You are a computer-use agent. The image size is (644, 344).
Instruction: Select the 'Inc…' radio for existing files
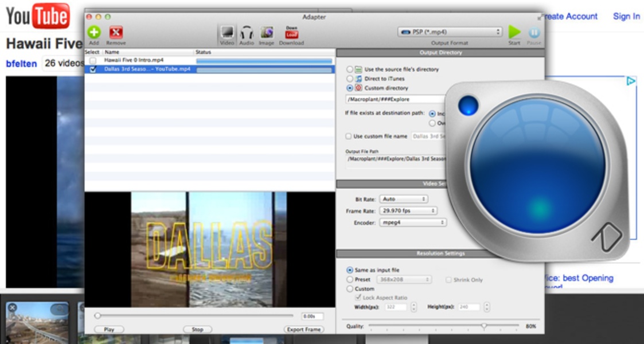(x=432, y=114)
